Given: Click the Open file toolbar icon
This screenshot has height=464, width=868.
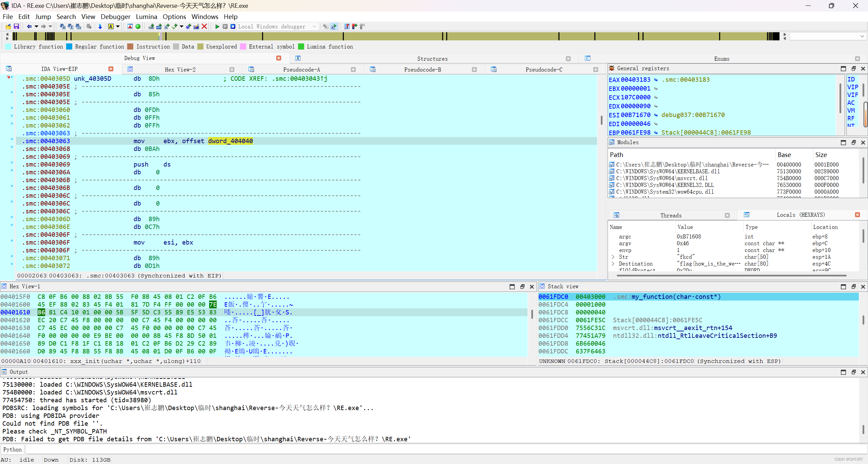Looking at the screenshot, I should pyautogui.click(x=8, y=26).
